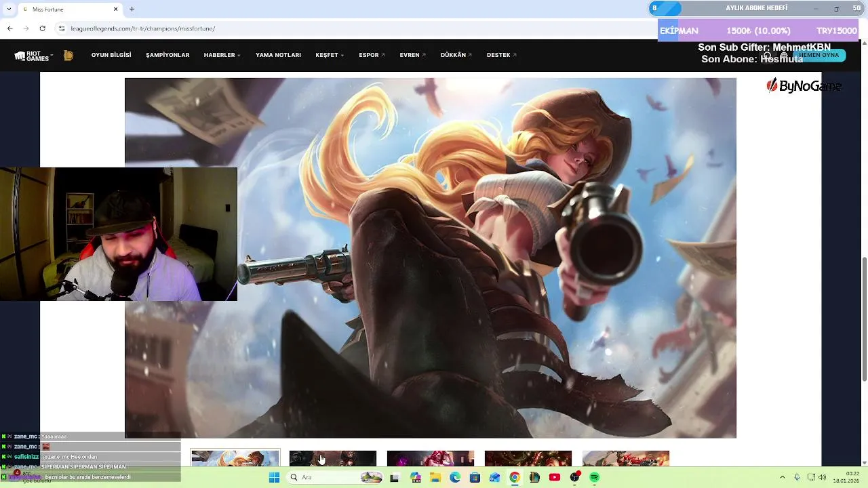This screenshot has width=868, height=488.
Task: Open the volume control in system tray
Action: [823, 477]
